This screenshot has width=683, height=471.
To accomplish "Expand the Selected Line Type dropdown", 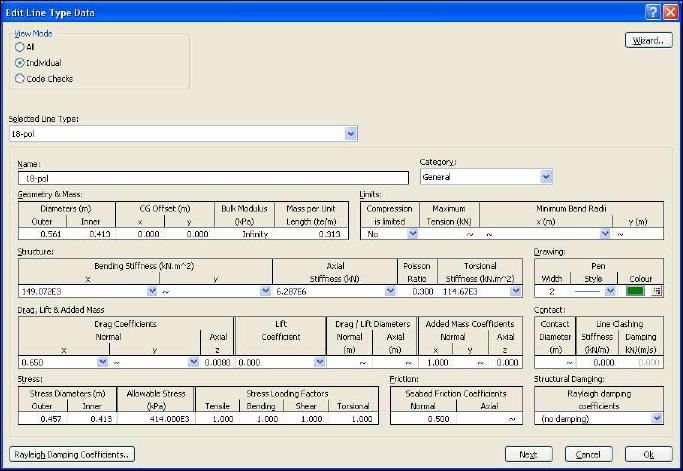I will (350, 133).
